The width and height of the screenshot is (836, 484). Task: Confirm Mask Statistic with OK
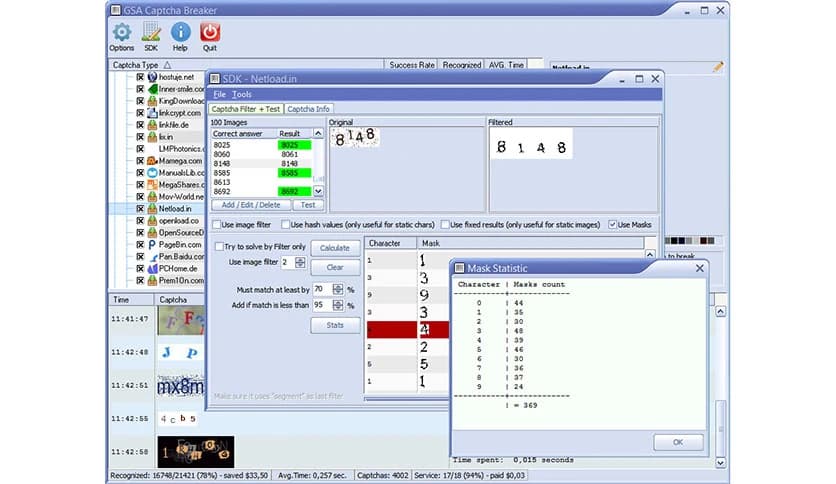(x=678, y=442)
